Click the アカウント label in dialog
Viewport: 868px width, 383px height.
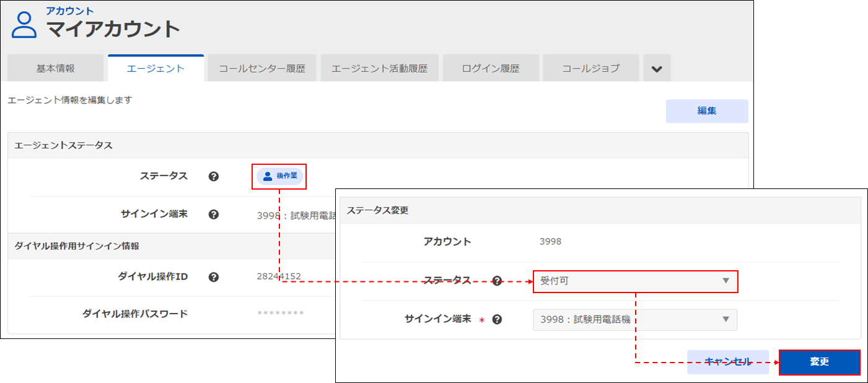[447, 242]
